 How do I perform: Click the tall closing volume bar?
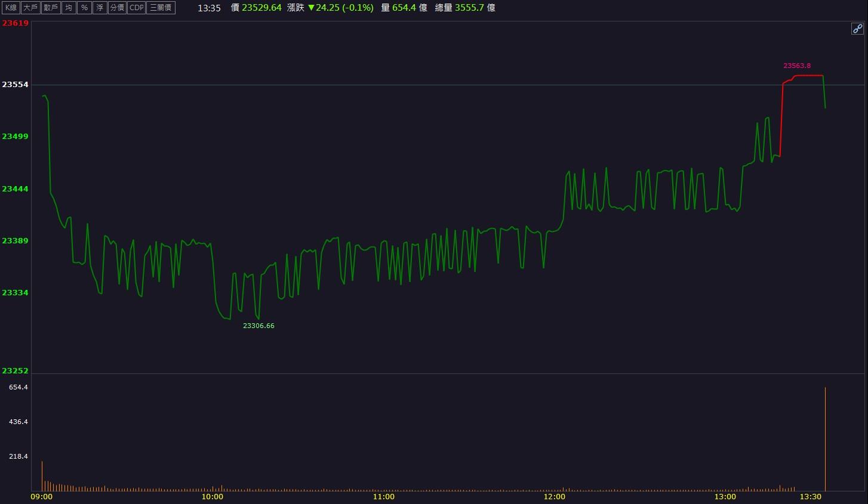coord(825,439)
